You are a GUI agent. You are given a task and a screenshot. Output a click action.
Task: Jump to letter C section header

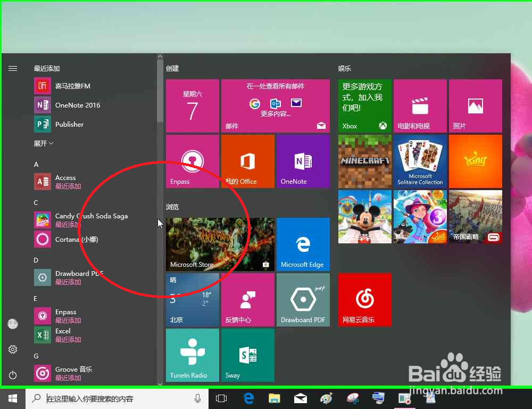36,203
